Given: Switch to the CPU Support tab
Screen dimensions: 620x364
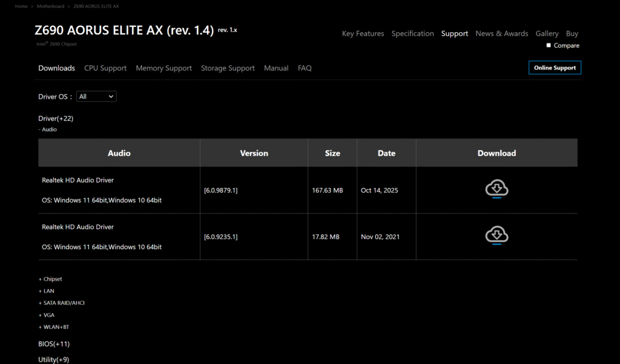Looking at the screenshot, I should coord(105,68).
